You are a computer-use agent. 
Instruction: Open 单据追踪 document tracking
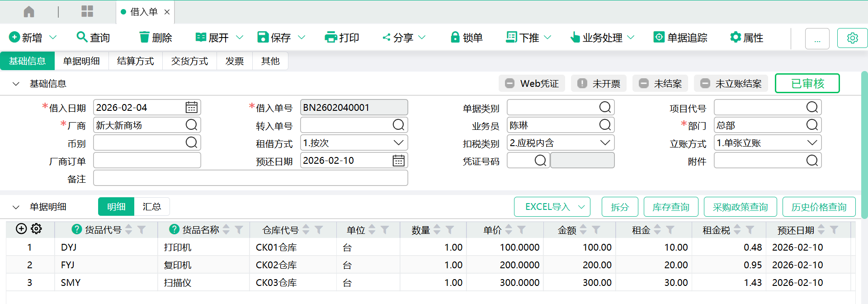(x=680, y=38)
